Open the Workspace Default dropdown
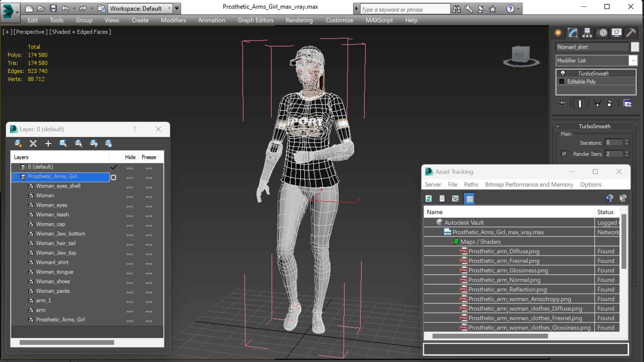This screenshot has height=362, width=644. tap(169, 8)
